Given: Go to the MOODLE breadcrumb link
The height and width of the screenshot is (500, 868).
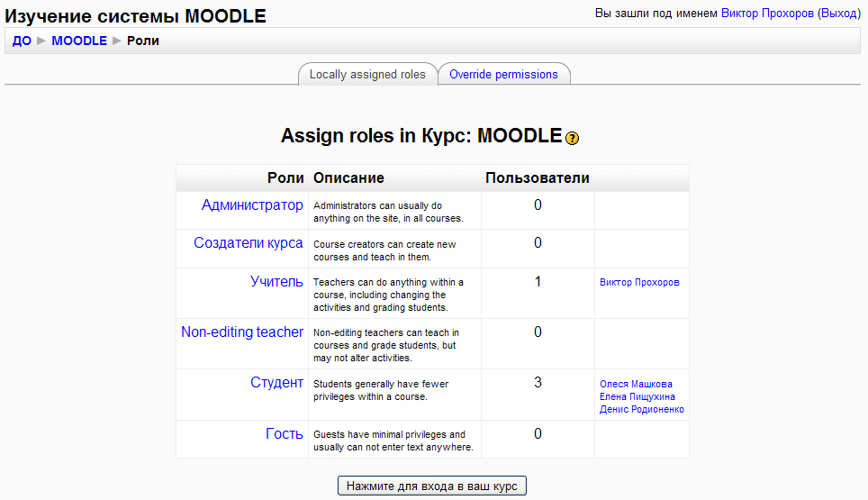Looking at the screenshot, I should click(x=79, y=41).
